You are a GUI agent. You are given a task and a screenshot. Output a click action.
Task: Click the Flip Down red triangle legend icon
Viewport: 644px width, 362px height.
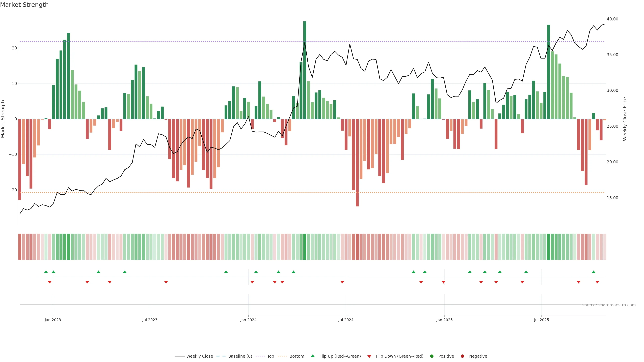(369, 356)
